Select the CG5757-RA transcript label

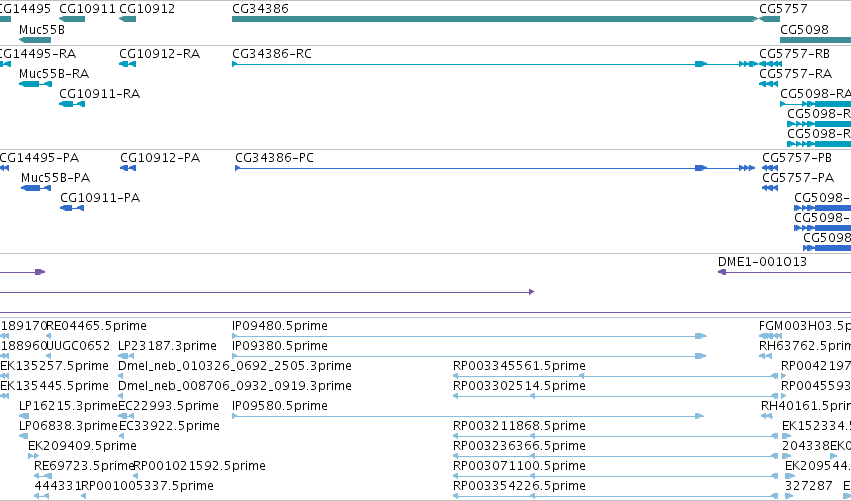796,74
